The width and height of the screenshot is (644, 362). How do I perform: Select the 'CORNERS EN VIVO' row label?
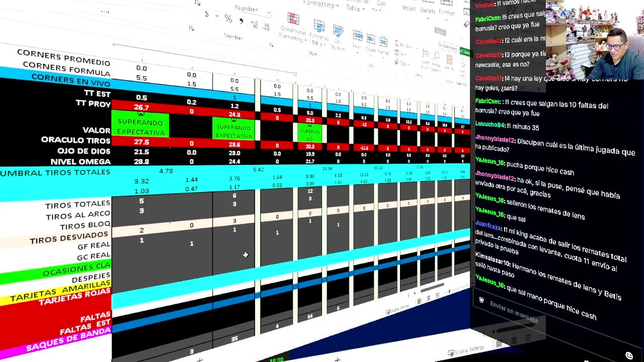71,80
